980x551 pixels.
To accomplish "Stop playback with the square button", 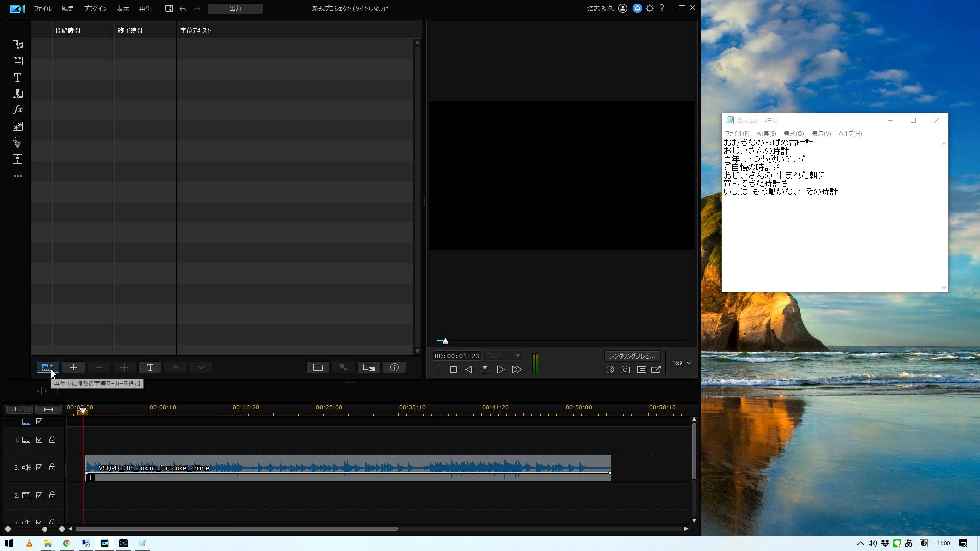I will (453, 370).
